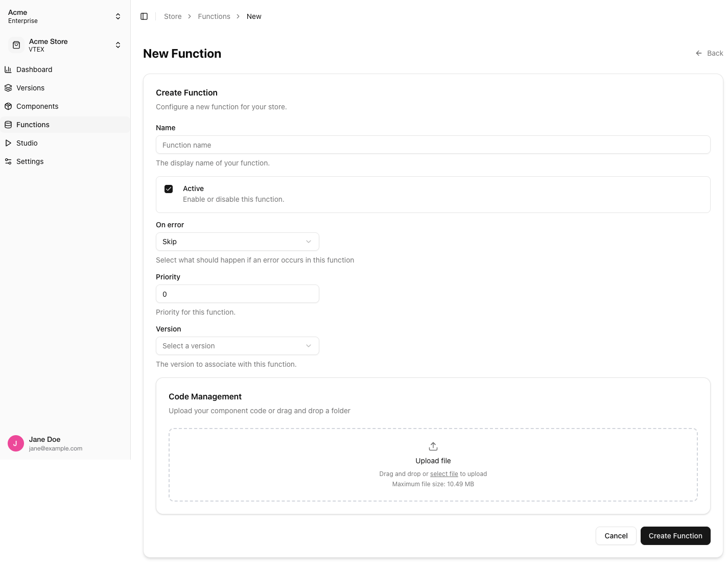Viewport: 728px width, 570px height.
Task: Click the Create Function button
Action: coord(675,536)
